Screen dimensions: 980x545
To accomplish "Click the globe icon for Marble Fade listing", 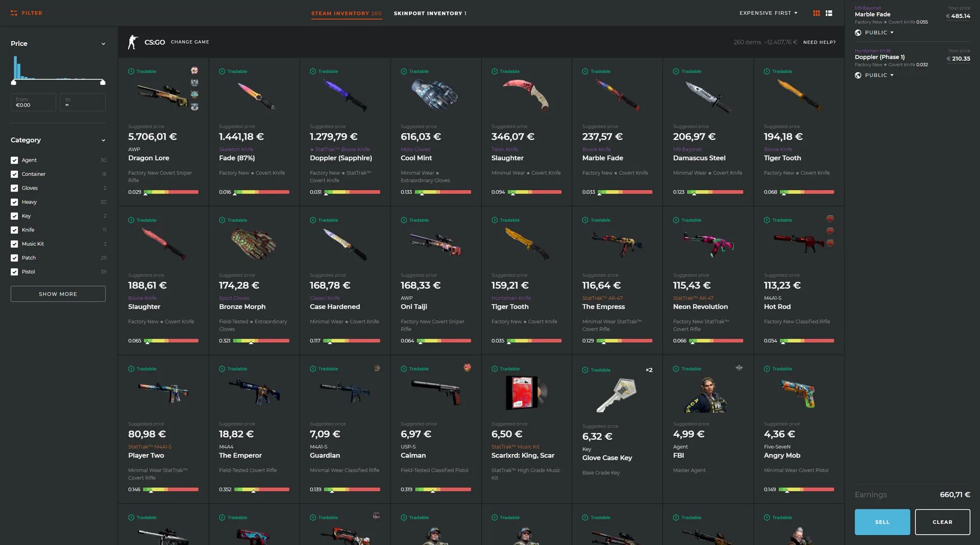I will [x=858, y=33].
